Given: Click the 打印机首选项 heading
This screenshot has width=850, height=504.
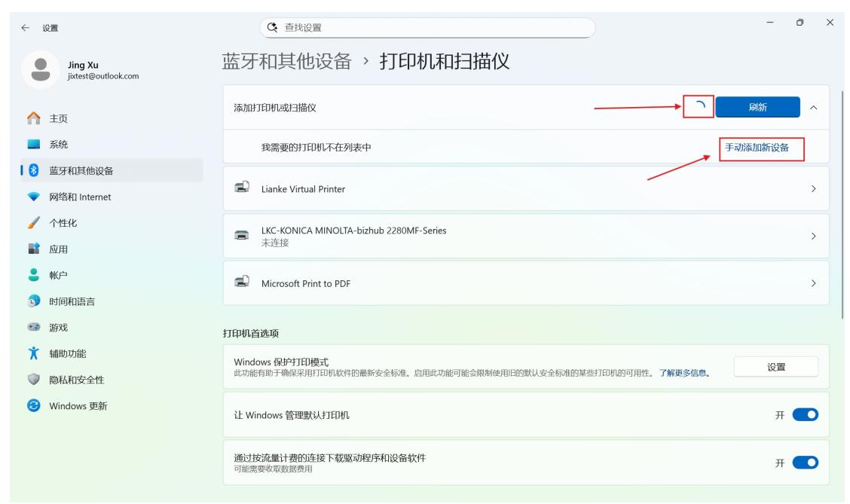Looking at the screenshot, I should pyautogui.click(x=250, y=333).
